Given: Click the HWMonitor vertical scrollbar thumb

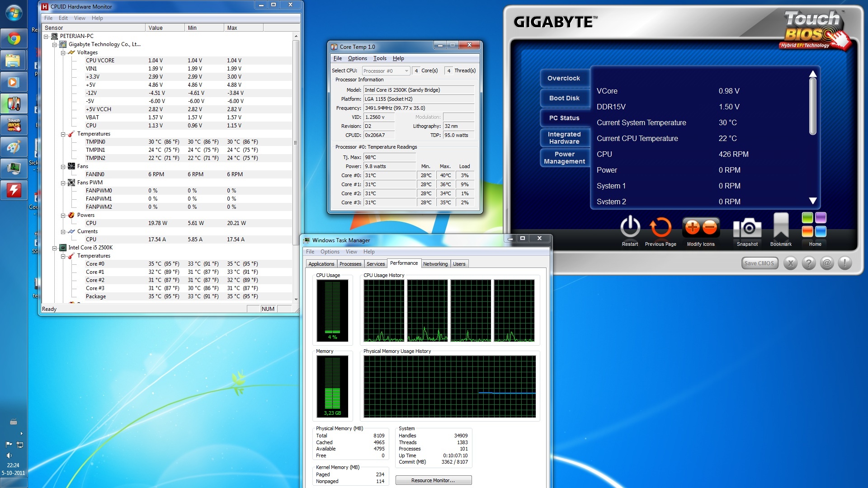Looking at the screenshot, I should (296, 142).
